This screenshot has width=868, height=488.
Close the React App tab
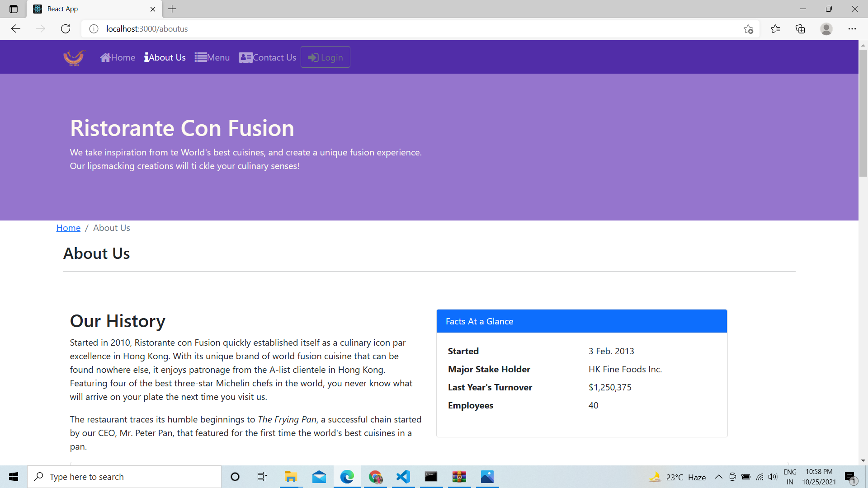[x=153, y=9]
